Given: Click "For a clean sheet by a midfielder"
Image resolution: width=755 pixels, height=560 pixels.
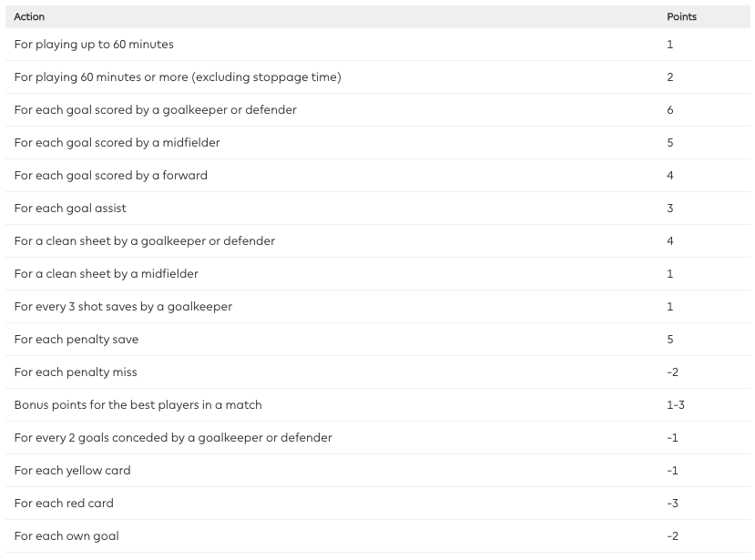Looking at the screenshot, I should tap(106, 274).
